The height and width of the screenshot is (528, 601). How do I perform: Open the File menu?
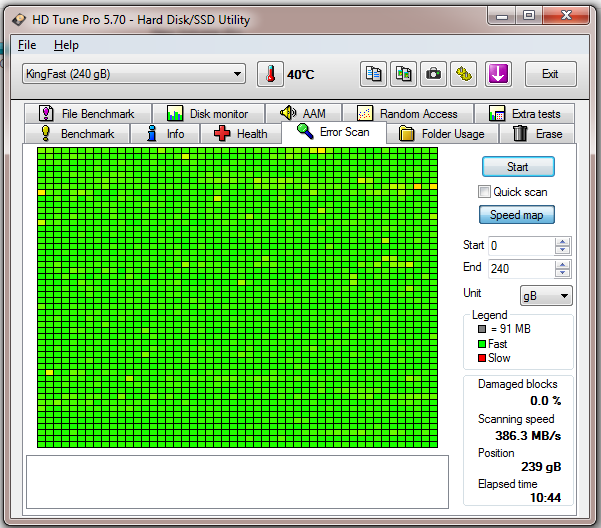[x=27, y=45]
